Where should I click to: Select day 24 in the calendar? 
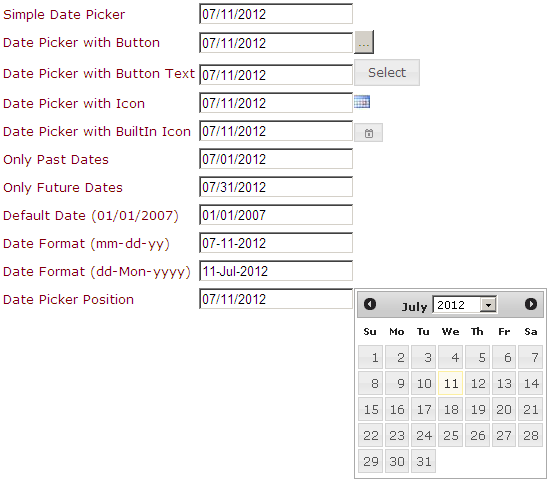(423, 435)
